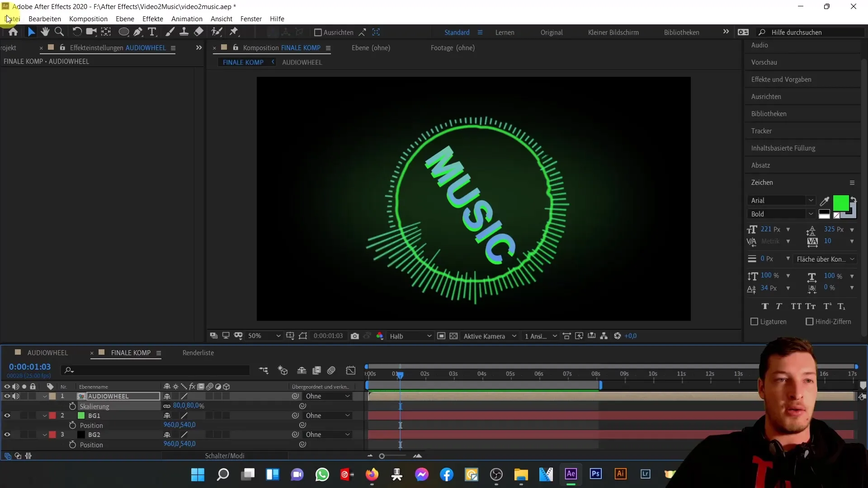Click the eyedropper in Zeichen panel
Image resolution: width=868 pixels, height=488 pixels.
coord(825,201)
